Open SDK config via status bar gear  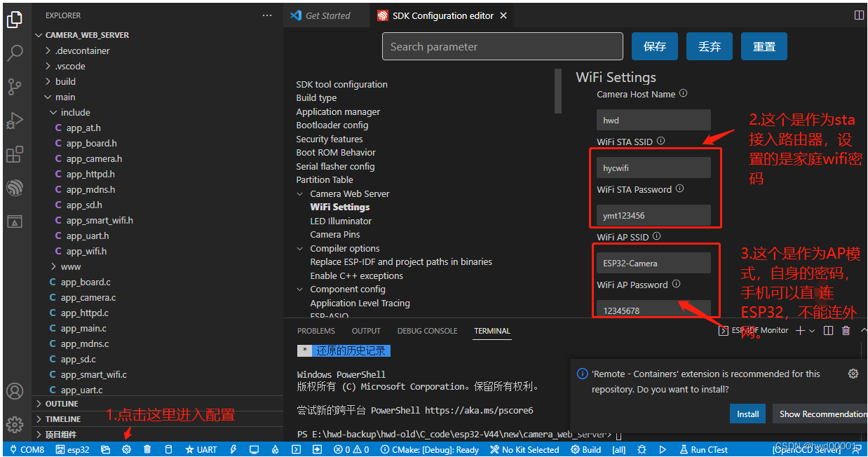[127, 450]
